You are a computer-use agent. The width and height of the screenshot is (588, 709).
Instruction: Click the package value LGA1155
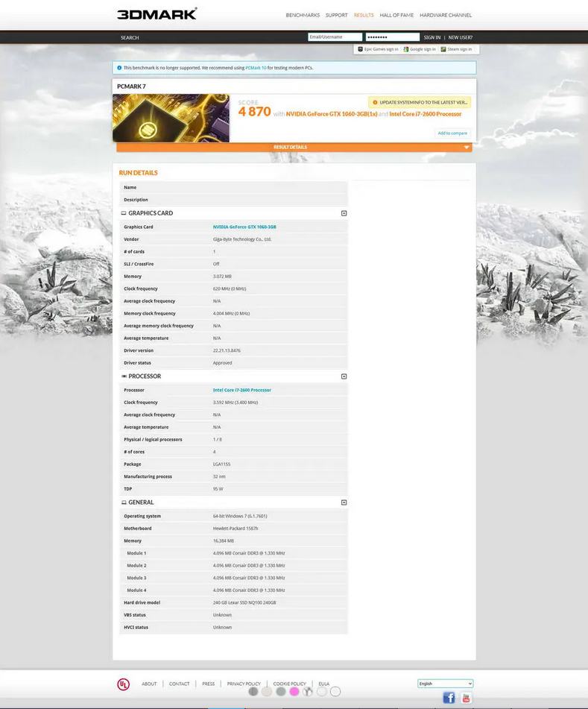[x=221, y=464]
